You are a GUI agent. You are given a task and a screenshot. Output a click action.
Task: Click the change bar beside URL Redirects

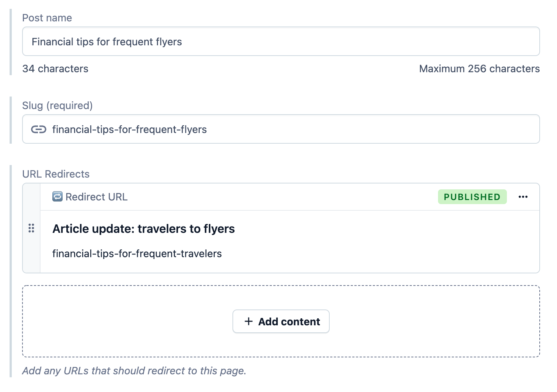click(x=11, y=271)
